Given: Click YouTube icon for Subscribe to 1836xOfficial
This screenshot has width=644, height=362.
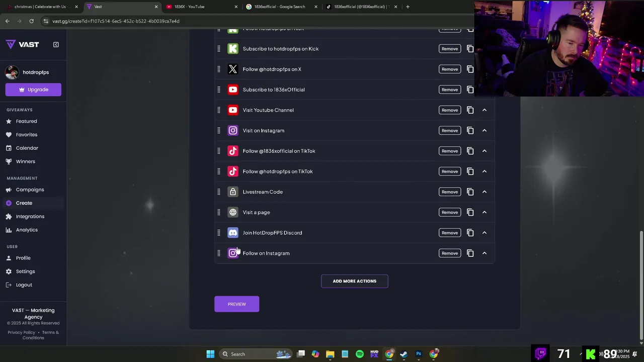Looking at the screenshot, I should click(232, 89).
